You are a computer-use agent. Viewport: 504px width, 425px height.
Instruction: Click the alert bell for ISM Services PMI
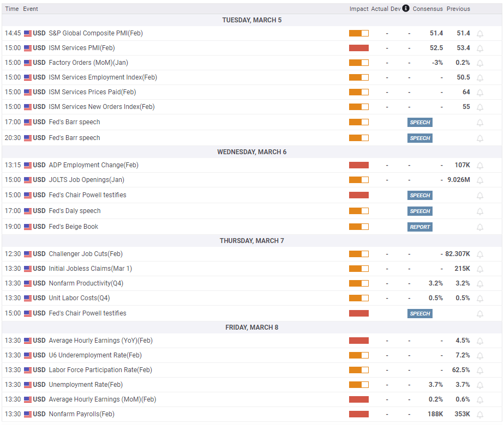pos(480,48)
